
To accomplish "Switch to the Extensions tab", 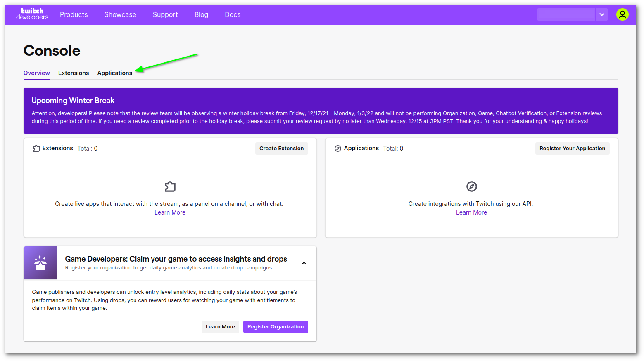I will click(74, 73).
